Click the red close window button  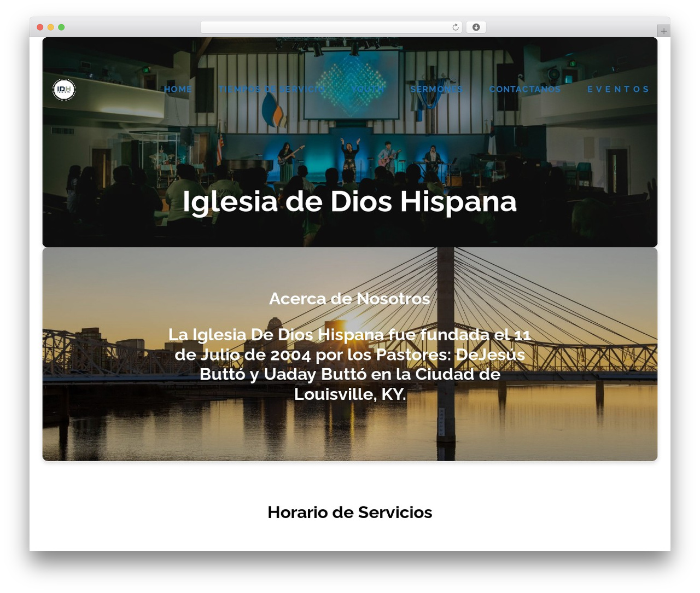(40, 27)
